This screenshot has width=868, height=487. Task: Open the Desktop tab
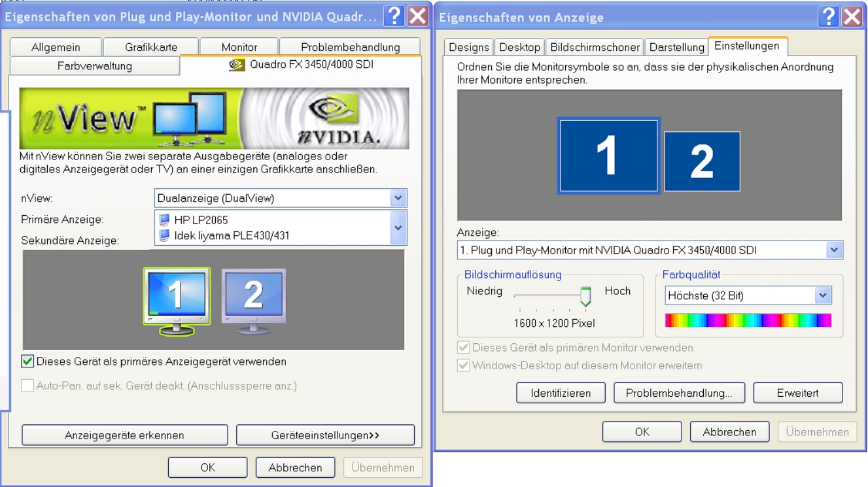519,47
